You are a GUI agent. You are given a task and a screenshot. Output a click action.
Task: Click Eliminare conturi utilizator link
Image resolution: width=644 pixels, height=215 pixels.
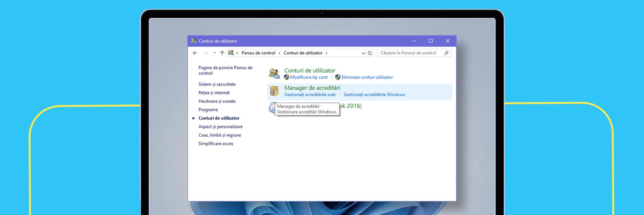367,77
